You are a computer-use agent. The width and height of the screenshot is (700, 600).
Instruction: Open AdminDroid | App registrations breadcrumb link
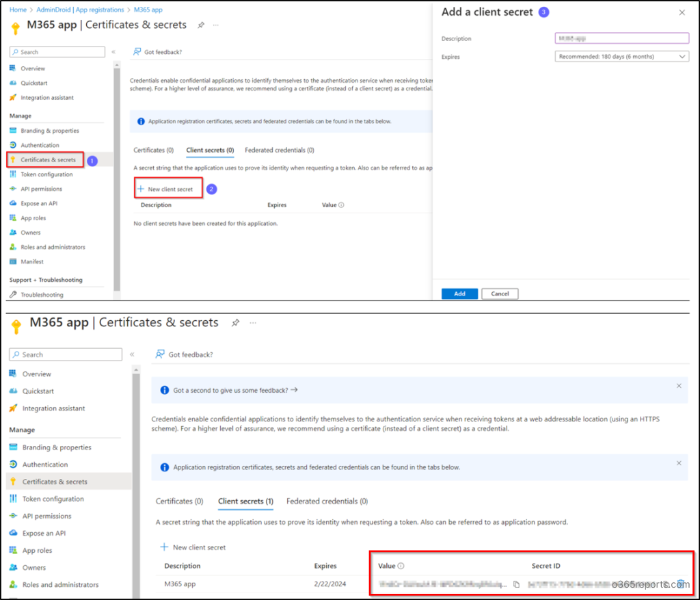80,10
